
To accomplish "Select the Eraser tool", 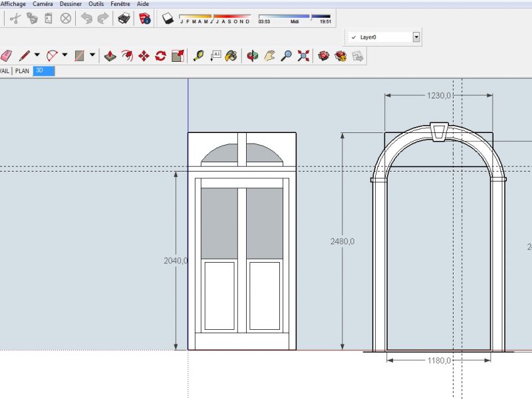I will (7, 56).
